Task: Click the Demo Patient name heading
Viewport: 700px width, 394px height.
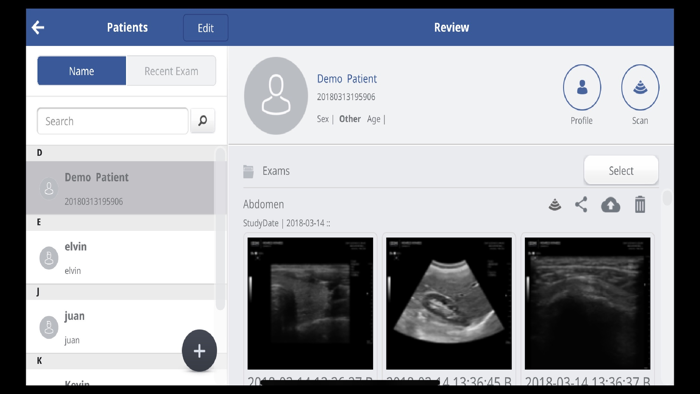Action: 347,79
